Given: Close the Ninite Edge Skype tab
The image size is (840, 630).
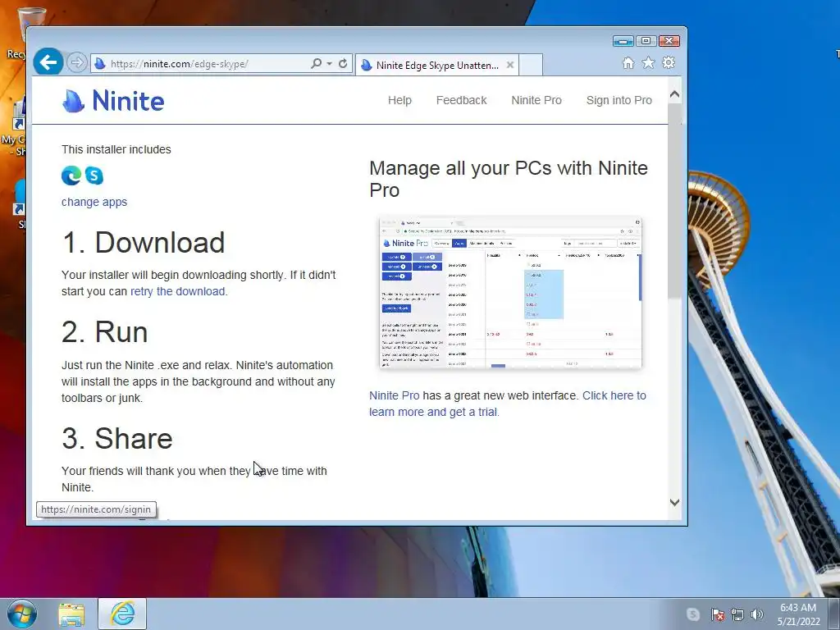Looking at the screenshot, I should pos(510,65).
